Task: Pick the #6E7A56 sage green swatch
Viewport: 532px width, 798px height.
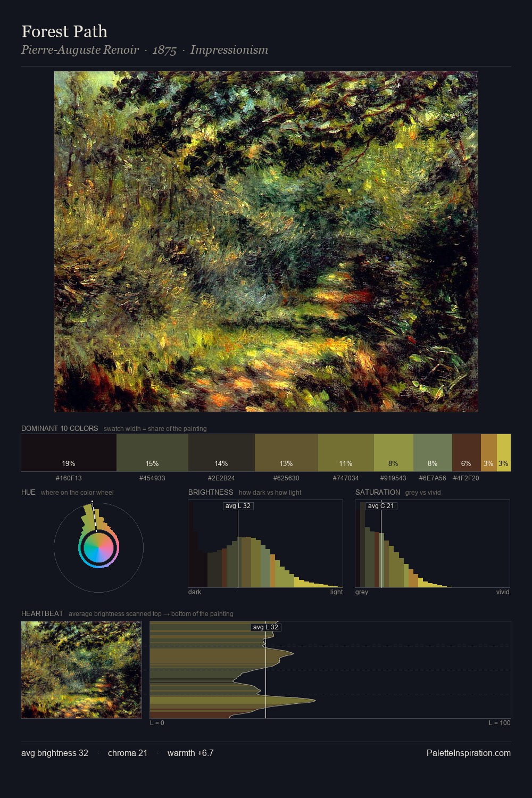Action: pos(433,453)
